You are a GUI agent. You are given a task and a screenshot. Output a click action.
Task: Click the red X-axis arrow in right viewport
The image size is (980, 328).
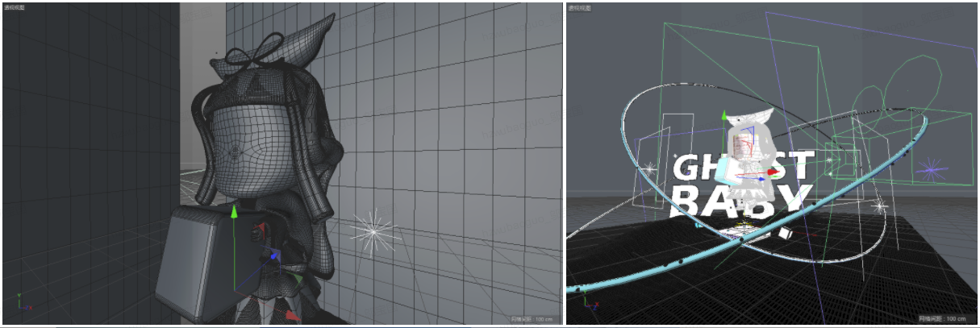774,172
